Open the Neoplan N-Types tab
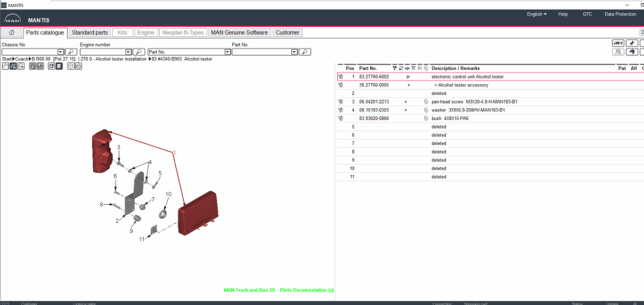This screenshot has height=305, width=644. (183, 33)
